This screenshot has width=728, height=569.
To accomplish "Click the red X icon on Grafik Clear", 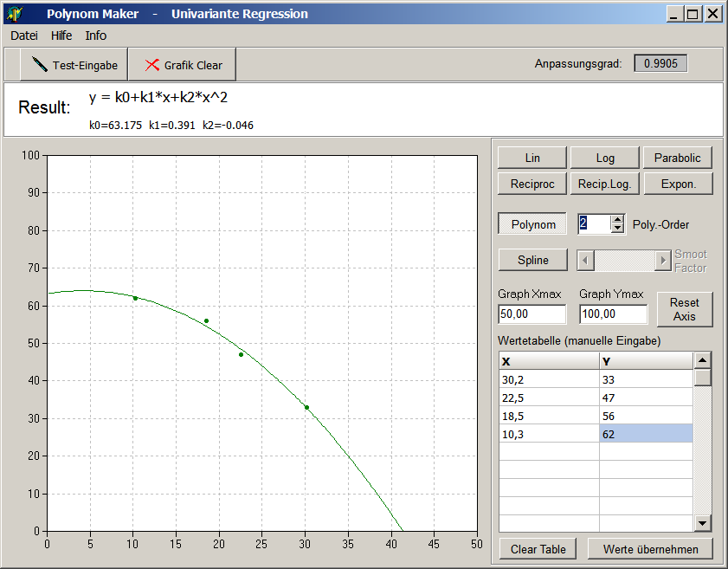I will [151, 65].
